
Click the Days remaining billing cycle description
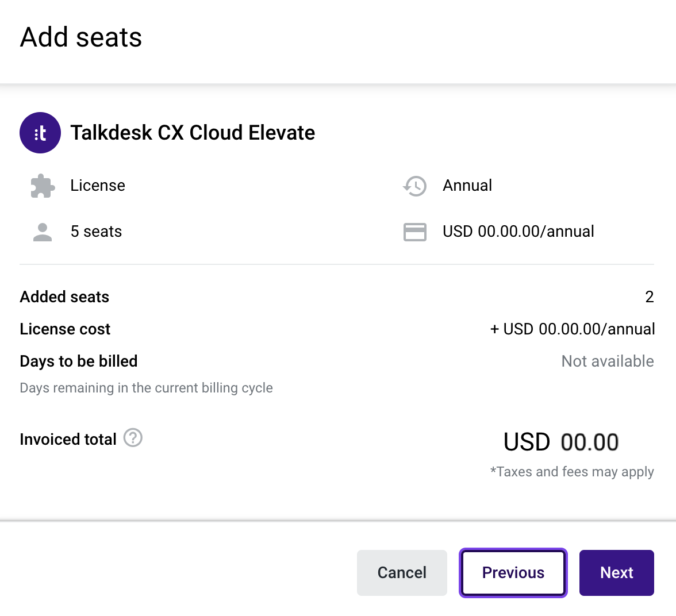coord(146,388)
